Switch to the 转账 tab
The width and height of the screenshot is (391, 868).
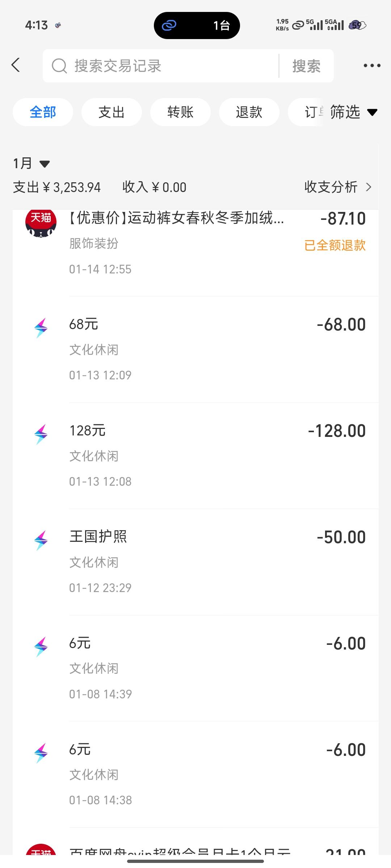(180, 112)
